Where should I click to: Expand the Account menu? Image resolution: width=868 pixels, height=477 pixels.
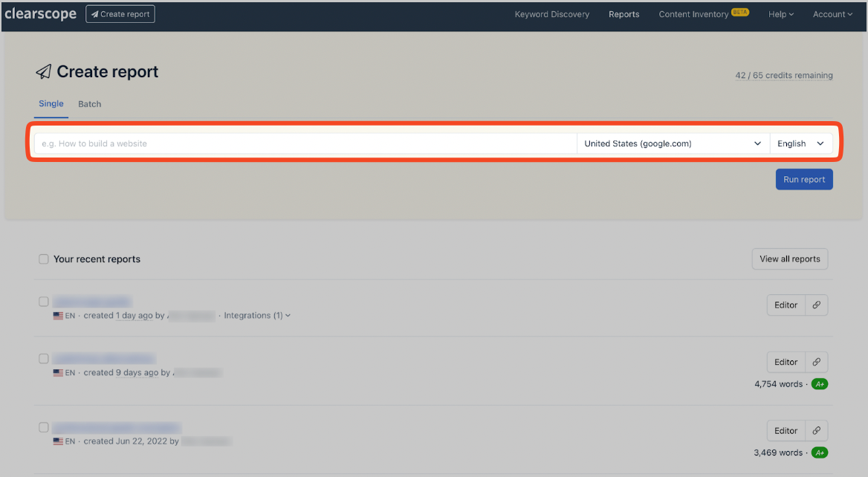tap(832, 14)
